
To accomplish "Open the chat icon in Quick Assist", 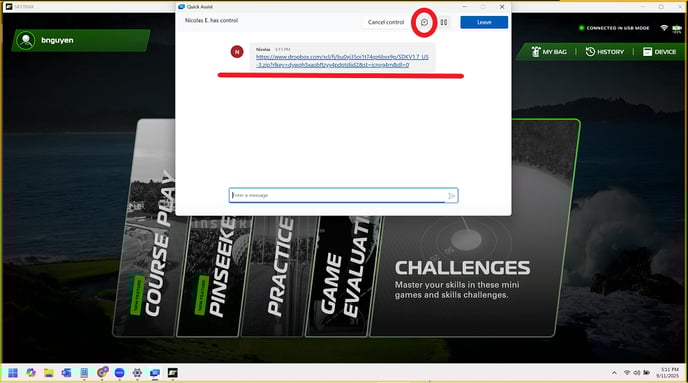I will [424, 22].
